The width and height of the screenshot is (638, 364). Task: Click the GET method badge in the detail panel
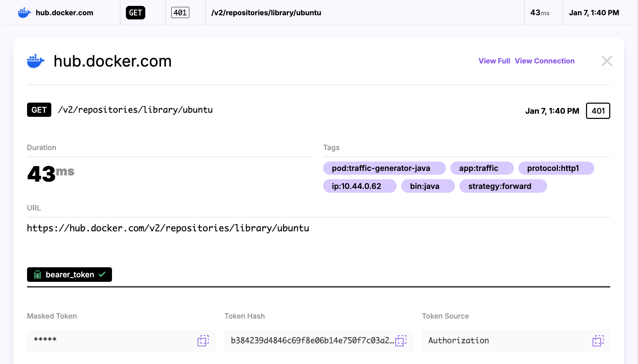(x=39, y=110)
